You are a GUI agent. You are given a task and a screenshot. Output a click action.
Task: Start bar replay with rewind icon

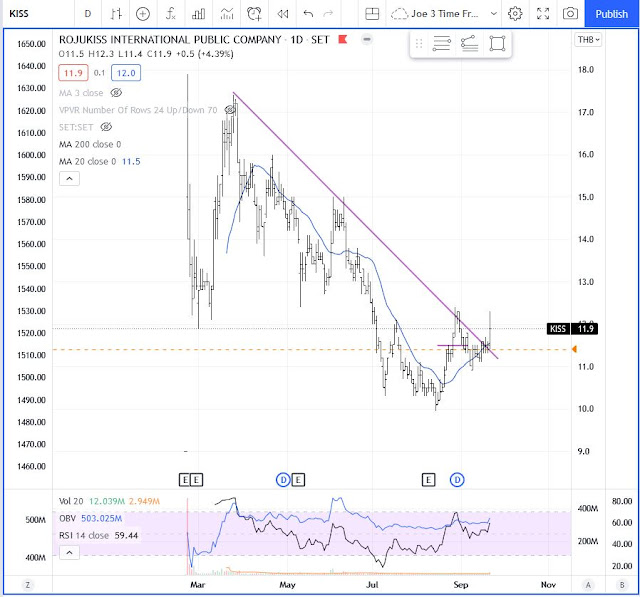(282, 14)
